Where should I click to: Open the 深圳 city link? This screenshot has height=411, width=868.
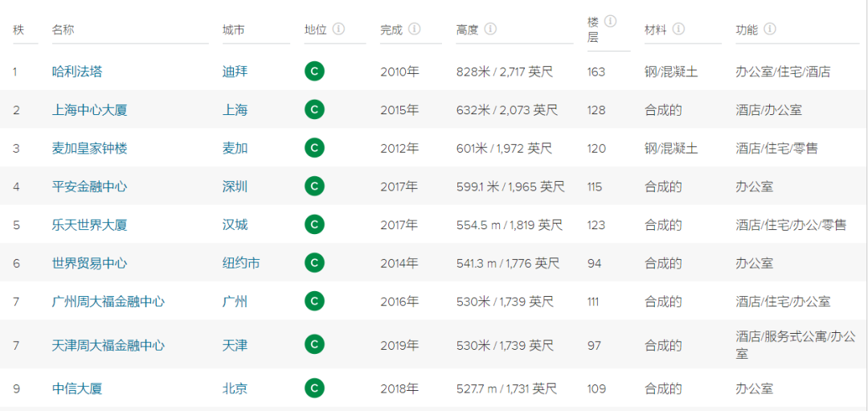coord(235,186)
